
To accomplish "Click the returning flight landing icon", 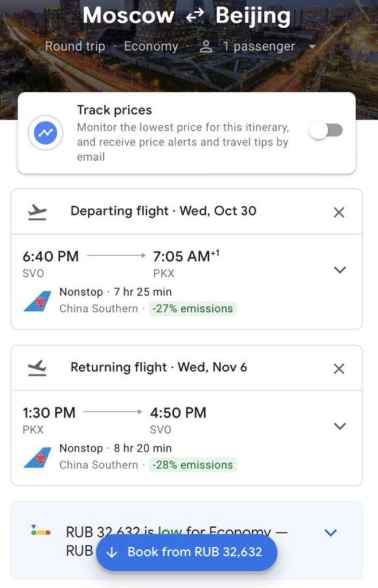I will [38, 368].
